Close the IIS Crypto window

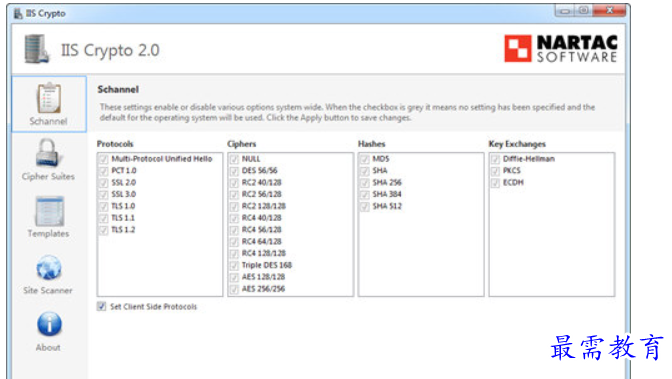point(609,10)
